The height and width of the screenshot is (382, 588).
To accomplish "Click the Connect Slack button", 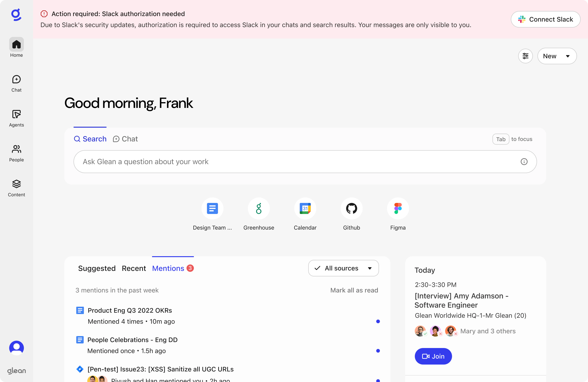I will [x=546, y=19].
